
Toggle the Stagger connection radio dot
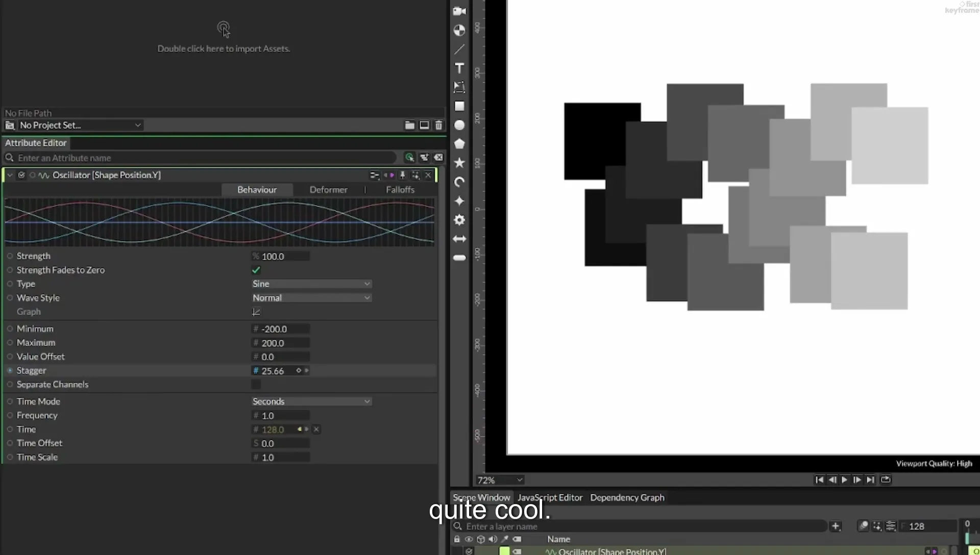10,370
